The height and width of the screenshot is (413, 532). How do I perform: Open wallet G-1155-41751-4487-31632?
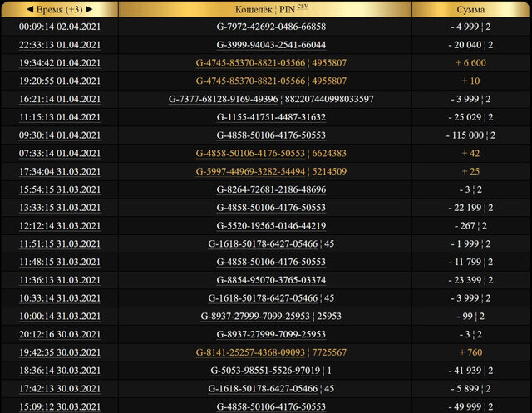pyautogui.click(x=271, y=117)
